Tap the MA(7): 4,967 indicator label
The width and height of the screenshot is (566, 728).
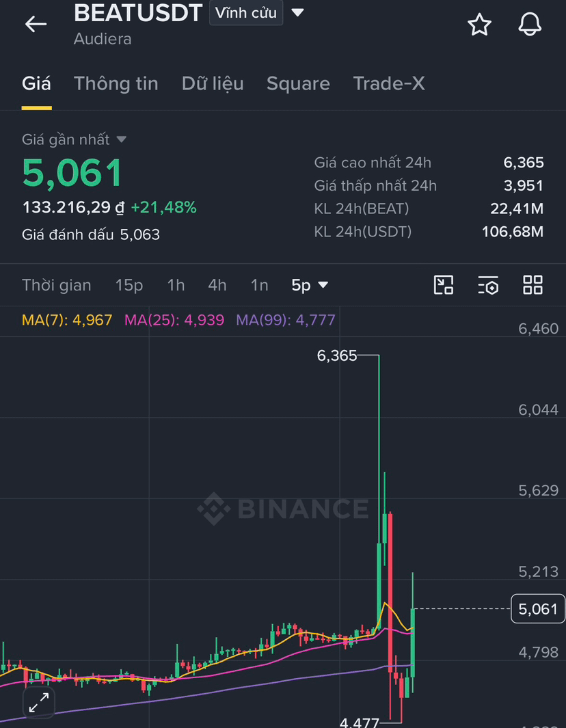click(67, 320)
